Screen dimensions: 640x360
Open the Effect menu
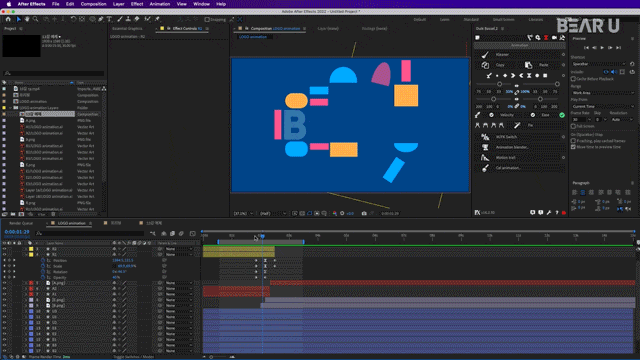point(137,4)
